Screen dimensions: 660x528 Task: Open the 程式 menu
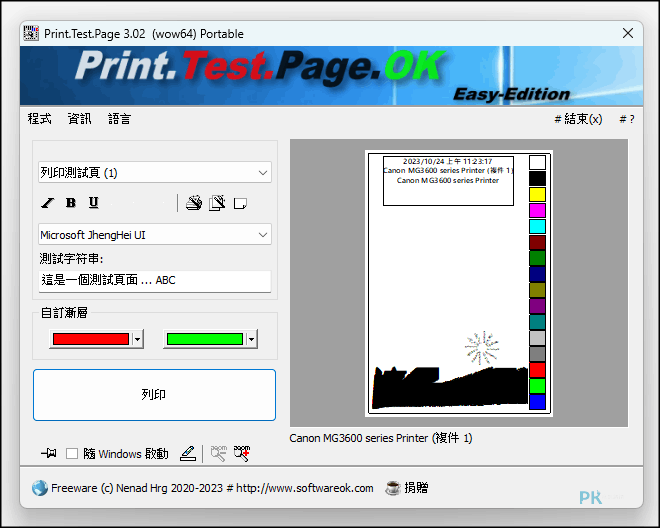(40, 119)
